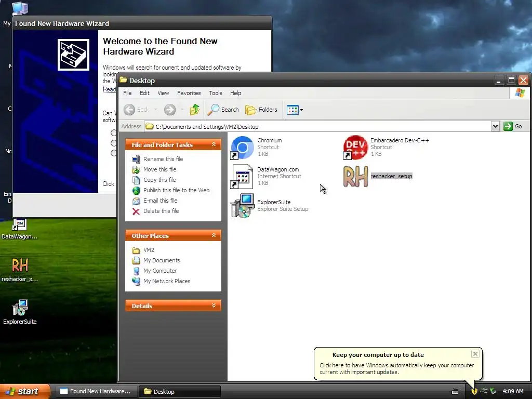Image resolution: width=532 pixels, height=399 pixels.
Task: Select ExplorerSuite setup icon in folder view
Action: (242, 206)
